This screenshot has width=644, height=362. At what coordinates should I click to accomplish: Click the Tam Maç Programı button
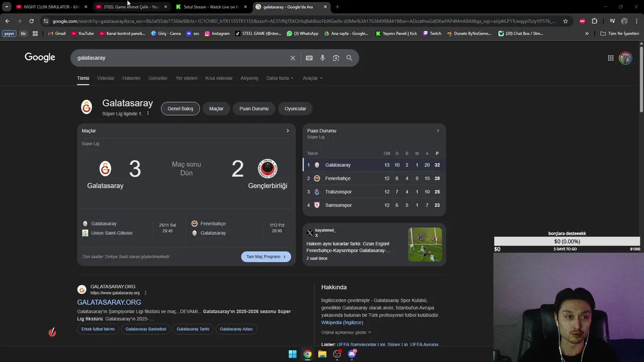[x=266, y=256]
